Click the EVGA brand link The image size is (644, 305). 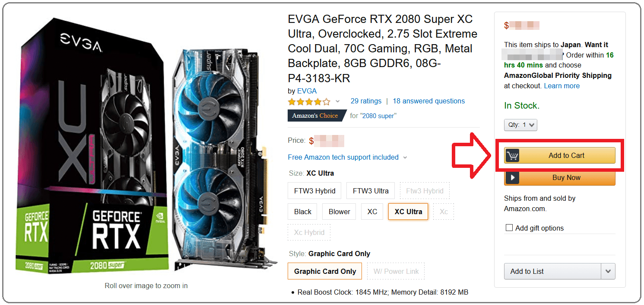click(x=307, y=91)
